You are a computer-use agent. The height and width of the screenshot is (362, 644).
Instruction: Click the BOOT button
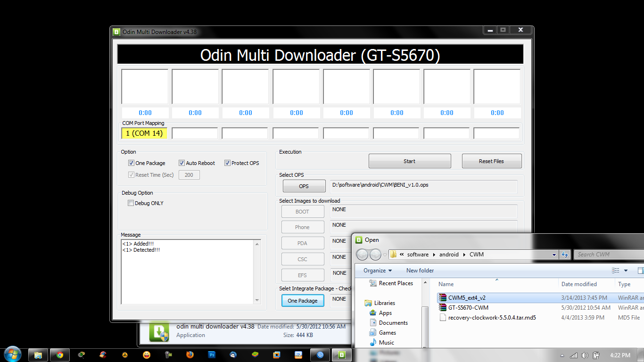303,212
